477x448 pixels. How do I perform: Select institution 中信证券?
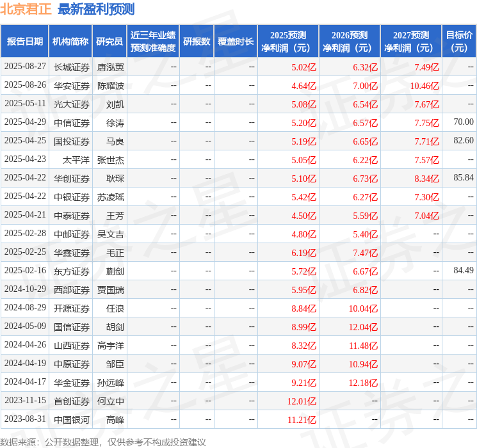coord(72,123)
